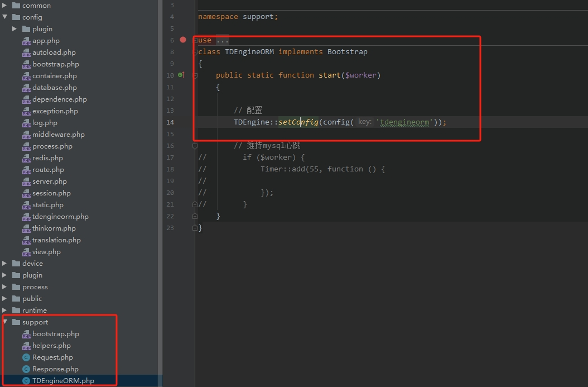Screen dimensions: 588x387
Task: Click the translation.php file icon
Action: tap(26, 240)
